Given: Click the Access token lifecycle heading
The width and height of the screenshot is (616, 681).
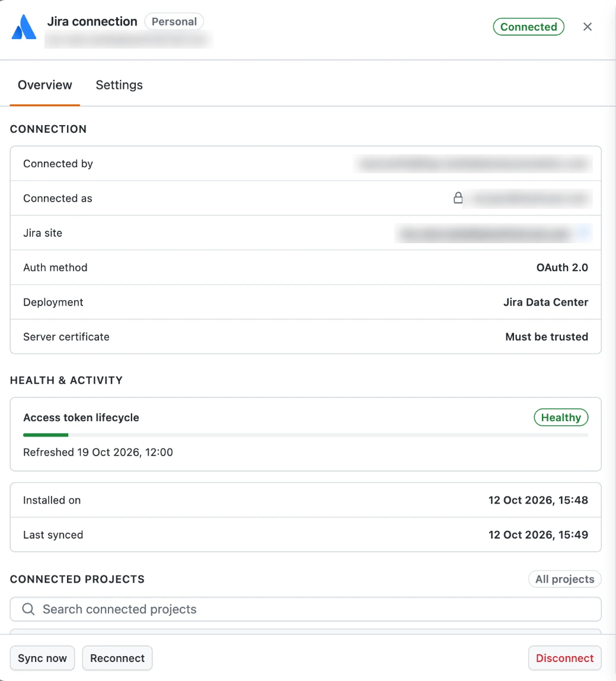Looking at the screenshot, I should [x=81, y=418].
